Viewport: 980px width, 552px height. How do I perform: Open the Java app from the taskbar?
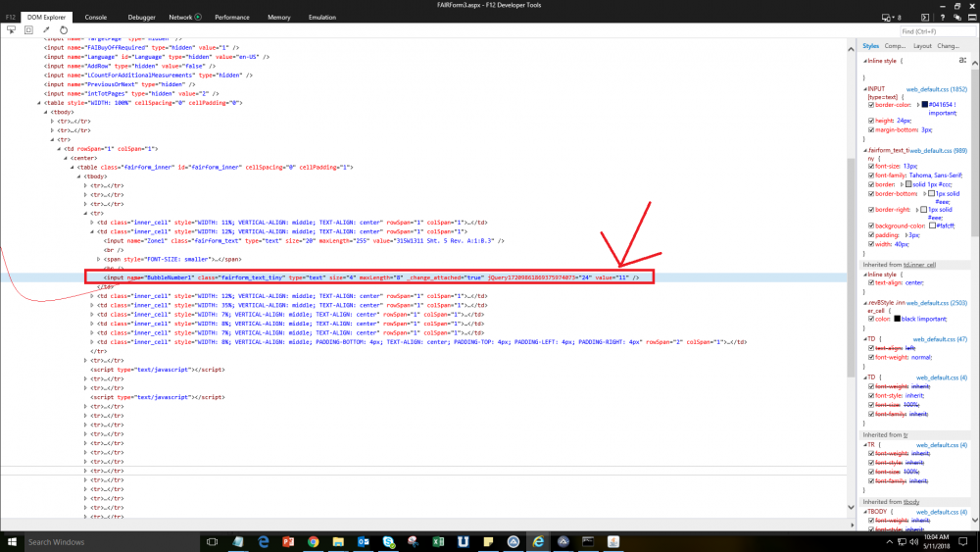coord(613,542)
